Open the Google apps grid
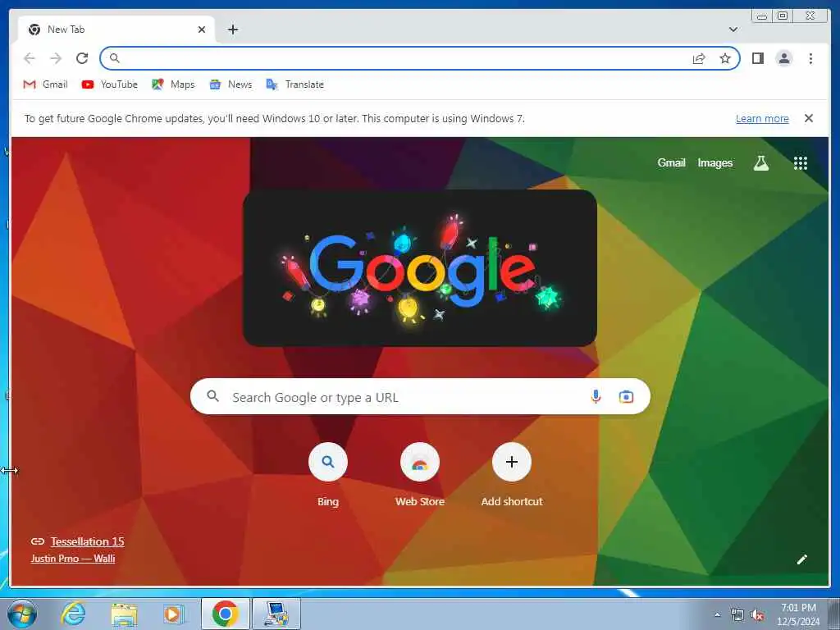Image resolution: width=840 pixels, height=630 pixels. [x=801, y=163]
